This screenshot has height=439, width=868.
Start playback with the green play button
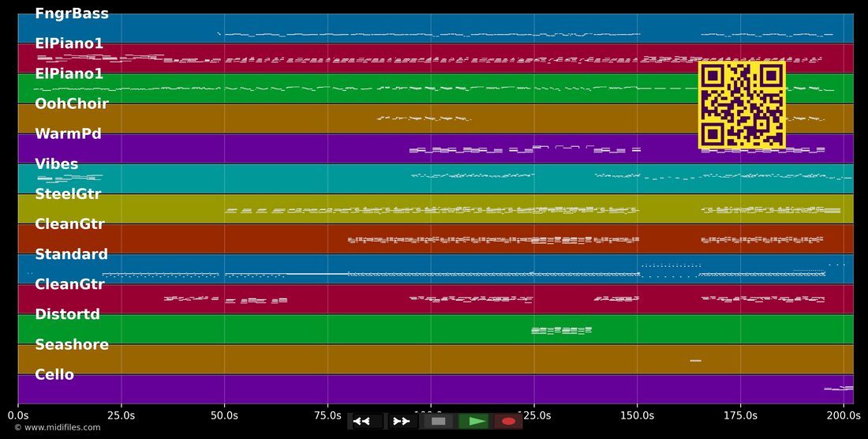[473, 422]
